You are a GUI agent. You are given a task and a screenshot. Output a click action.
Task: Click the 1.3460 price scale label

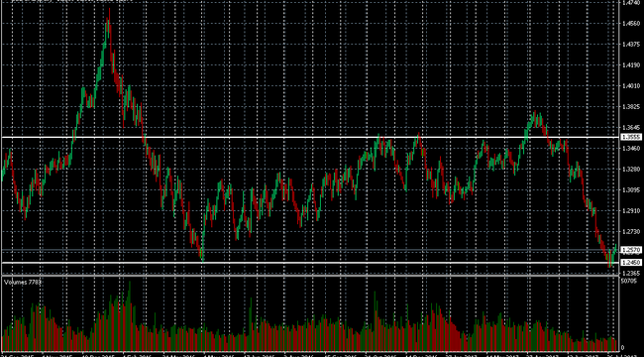pyautogui.click(x=631, y=148)
